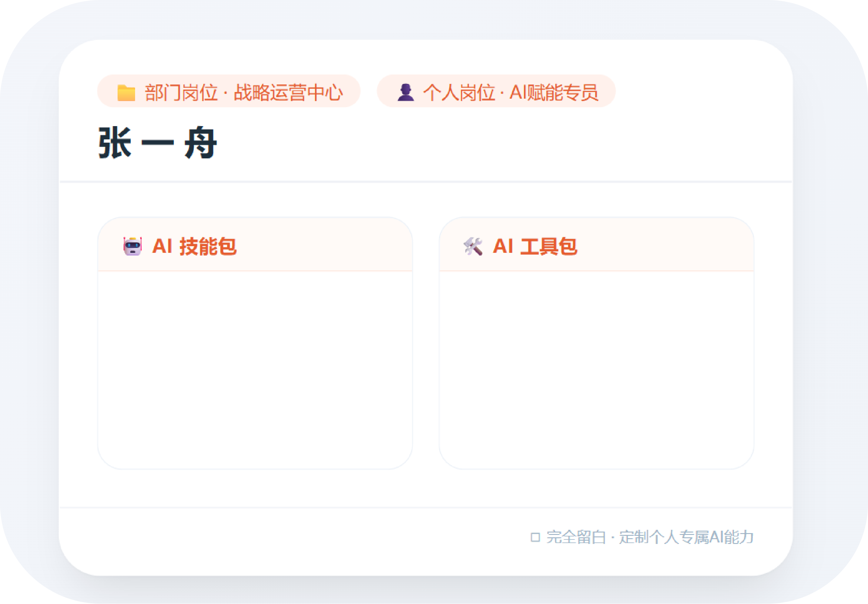Select the 部门岗位 · 战略运营中心 tag
The width and height of the screenshot is (868, 604).
[x=229, y=91]
